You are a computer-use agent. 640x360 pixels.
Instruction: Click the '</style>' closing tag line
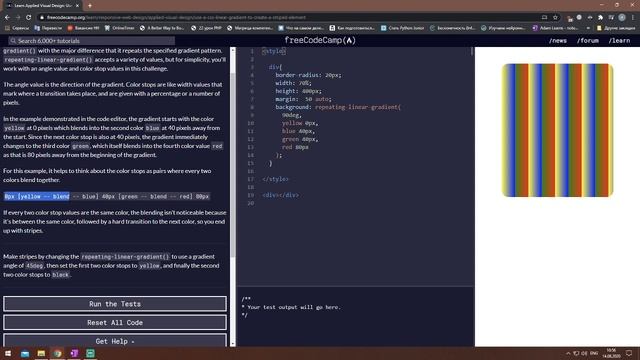pos(276,179)
